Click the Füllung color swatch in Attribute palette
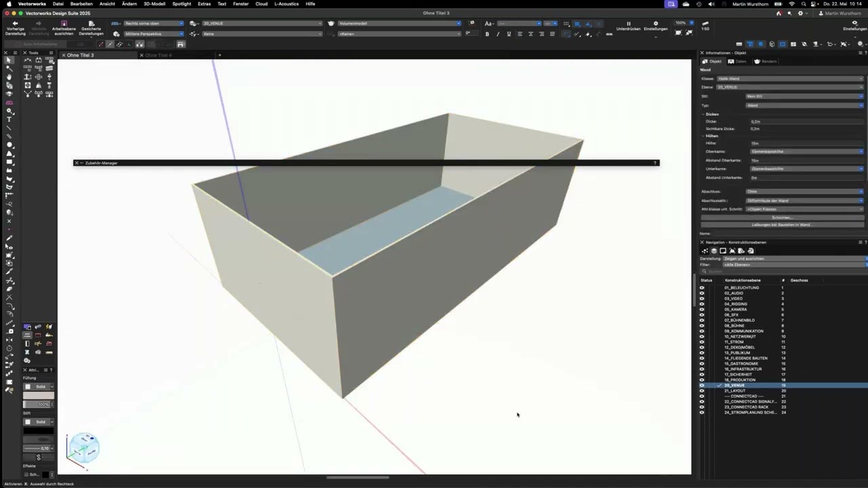The image size is (868, 488). (39, 395)
